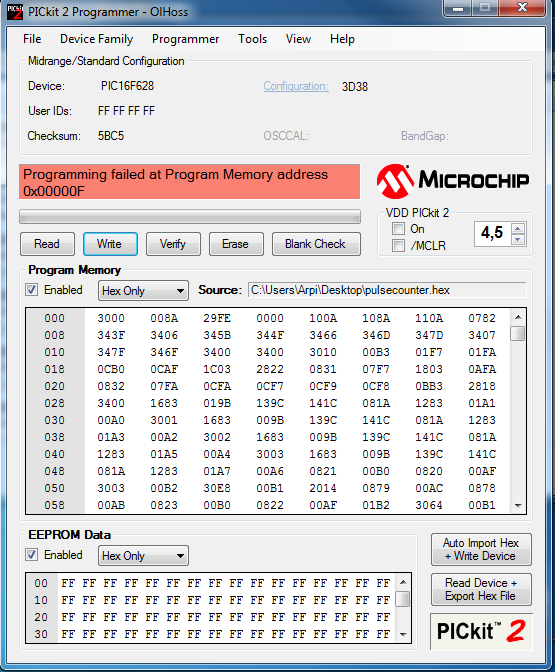The image size is (555, 672).
Task: Select program memory cell 1C03
Action: click(x=216, y=369)
